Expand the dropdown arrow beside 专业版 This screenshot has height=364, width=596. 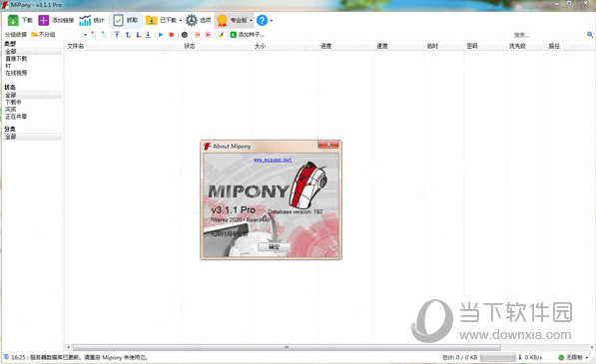(251, 21)
